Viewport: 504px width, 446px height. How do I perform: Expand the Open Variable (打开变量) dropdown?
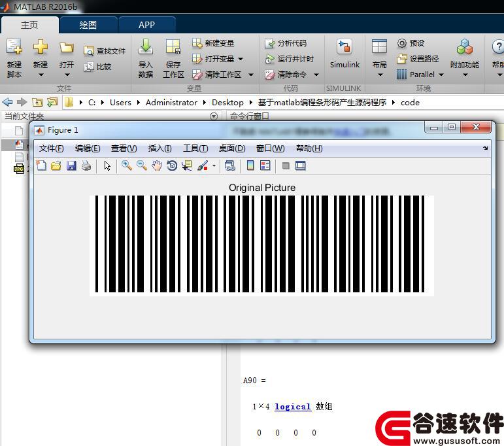click(x=241, y=59)
